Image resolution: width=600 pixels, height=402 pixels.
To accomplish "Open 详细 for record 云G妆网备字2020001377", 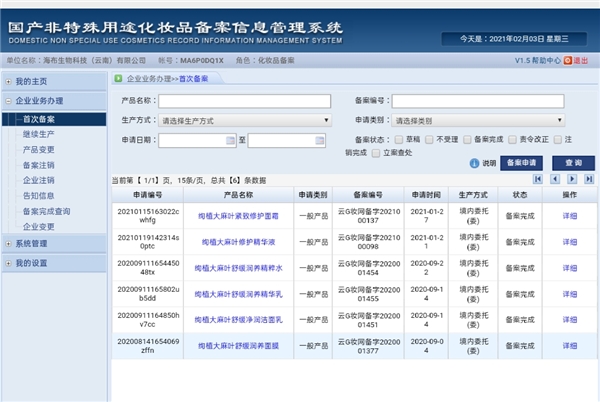I will pyautogui.click(x=569, y=346).
